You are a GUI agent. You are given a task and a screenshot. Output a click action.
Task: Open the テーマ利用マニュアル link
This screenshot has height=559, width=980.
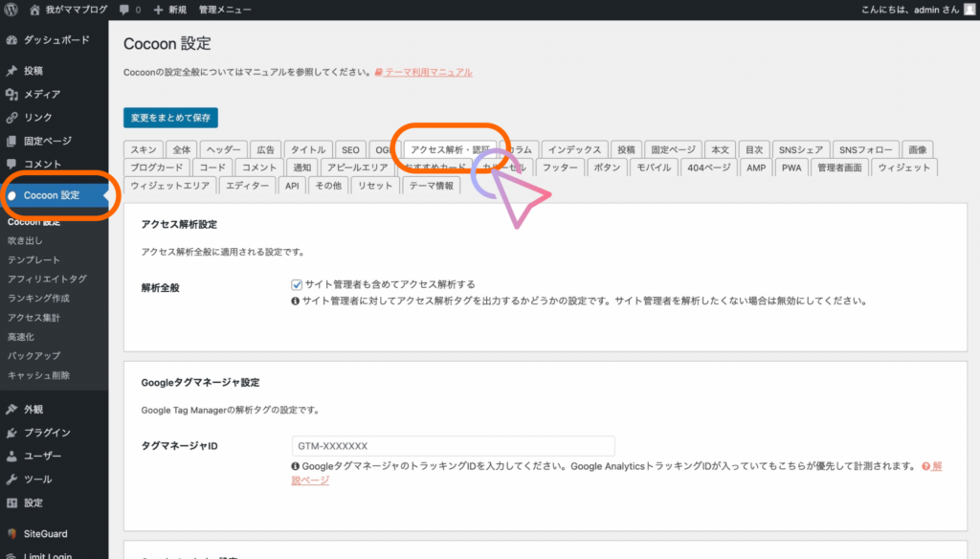[428, 72]
